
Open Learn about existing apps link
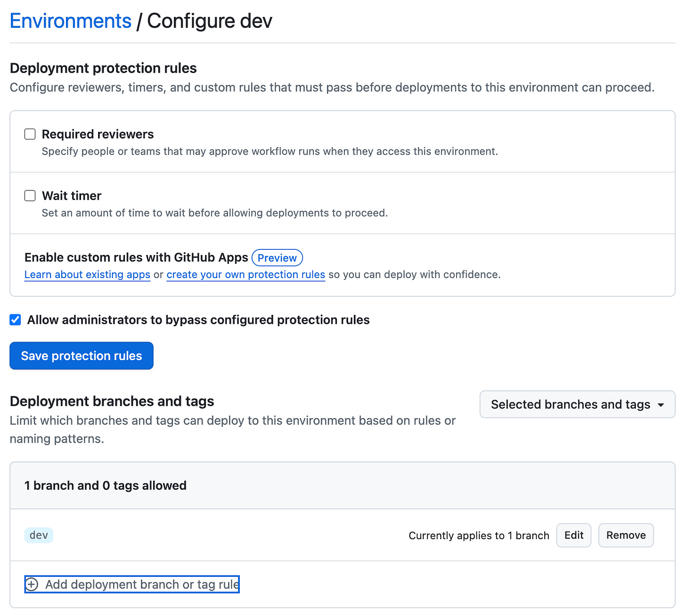click(87, 275)
